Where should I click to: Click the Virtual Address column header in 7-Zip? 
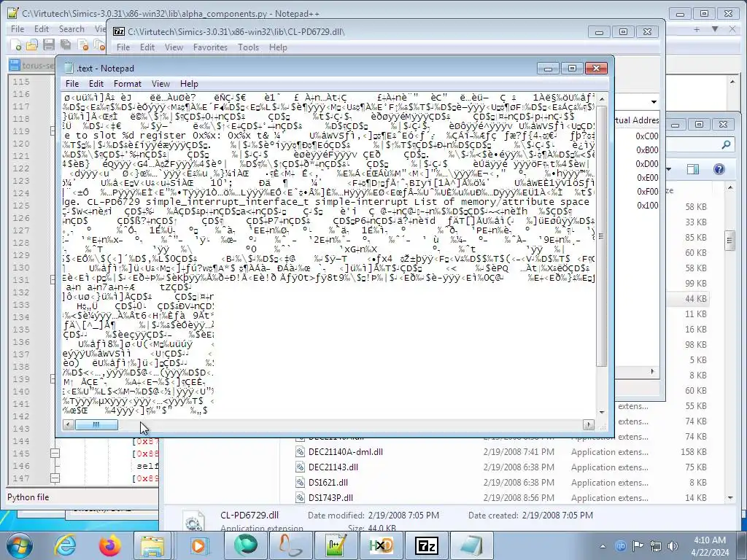[637, 120]
